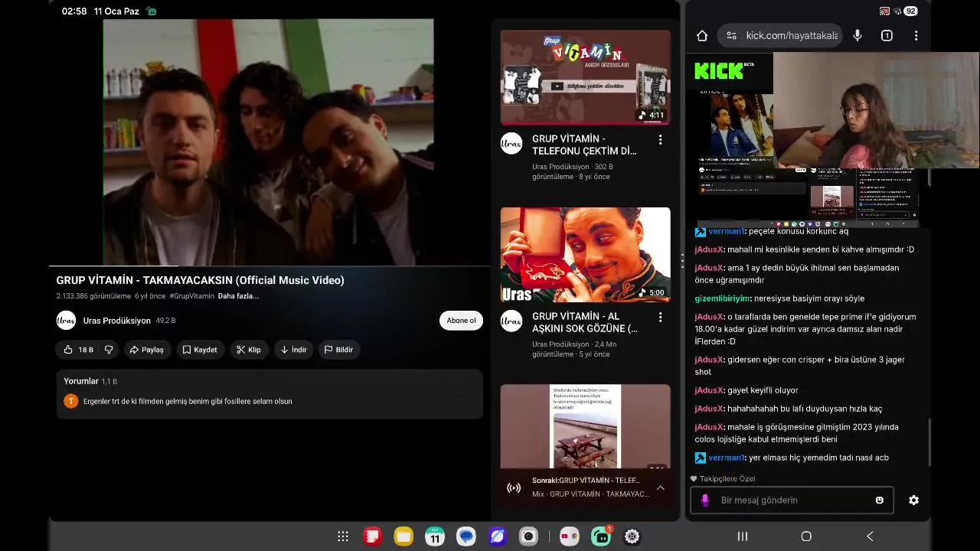
Task: Open TELEFONU ÇEKTİM Dİ video thumbnail
Action: click(586, 77)
